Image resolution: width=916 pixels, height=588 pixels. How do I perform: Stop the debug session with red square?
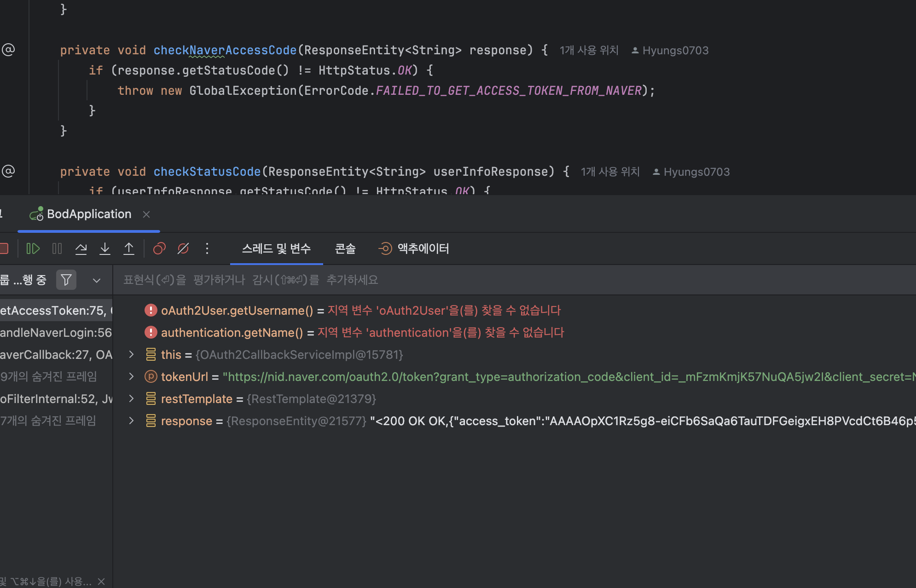(x=4, y=249)
